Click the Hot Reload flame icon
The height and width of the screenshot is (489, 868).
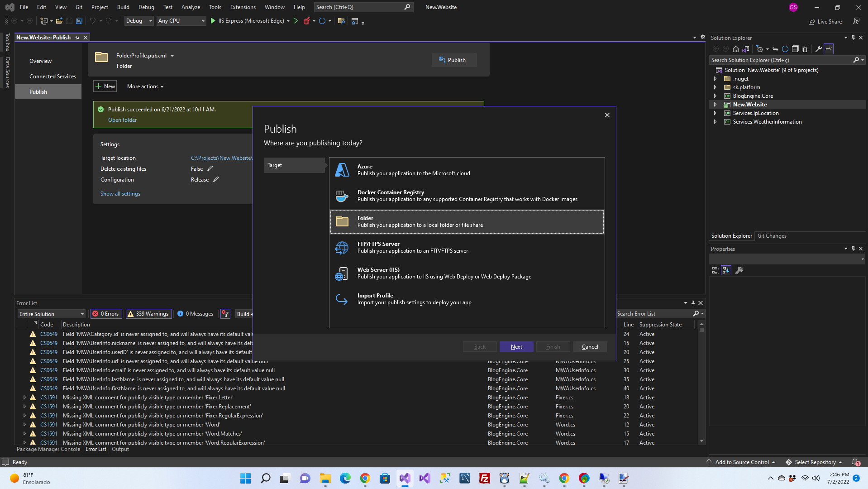coord(307,21)
